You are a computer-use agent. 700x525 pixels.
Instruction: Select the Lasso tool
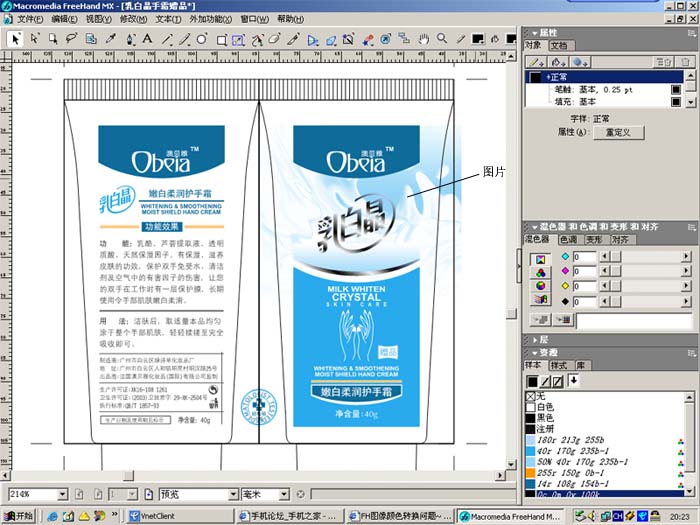(x=71, y=39)
